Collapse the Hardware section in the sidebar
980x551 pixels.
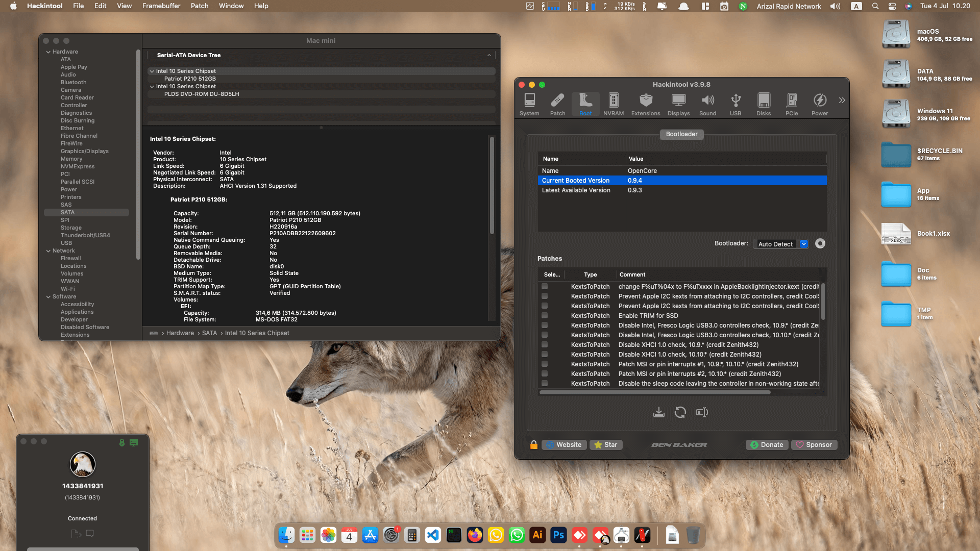[x=48, y=52]
